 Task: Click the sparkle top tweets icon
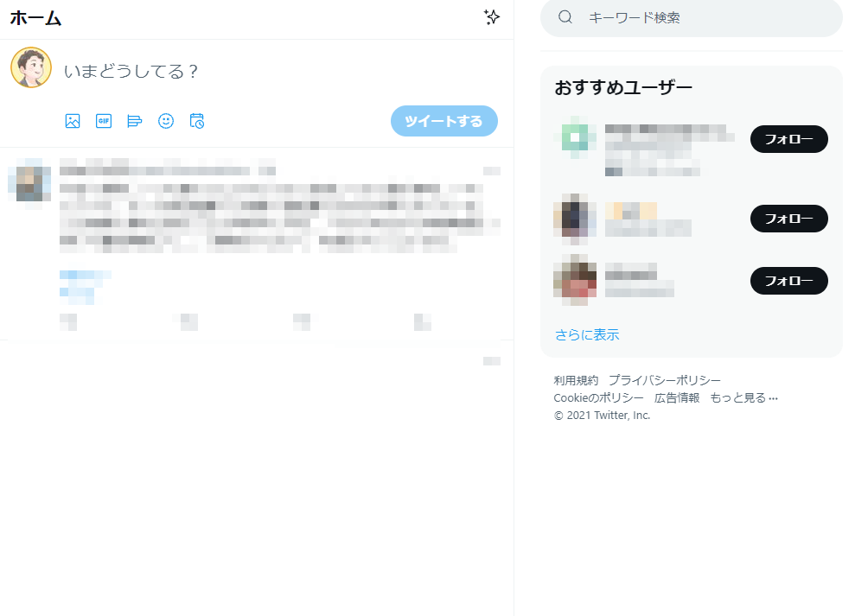click(x=492, y=17)
